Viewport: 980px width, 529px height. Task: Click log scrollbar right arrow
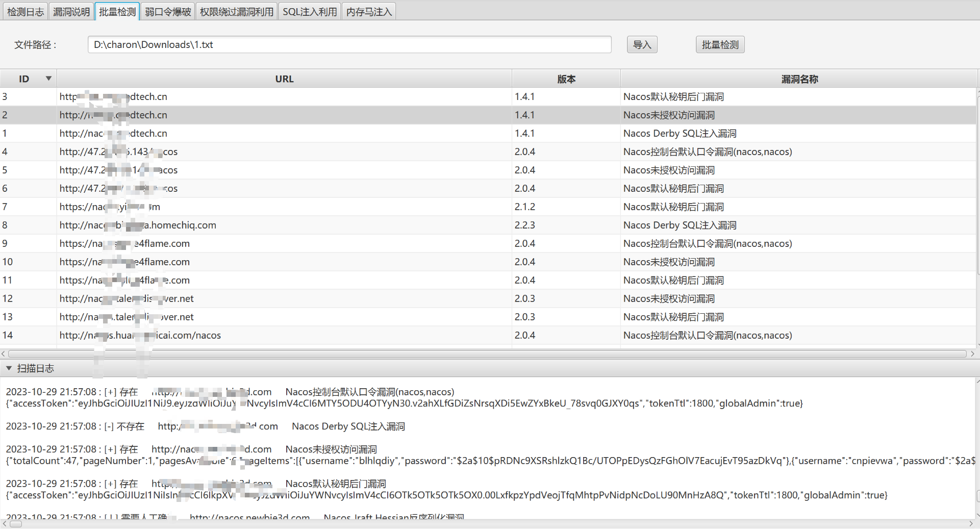tap(972, 524)
